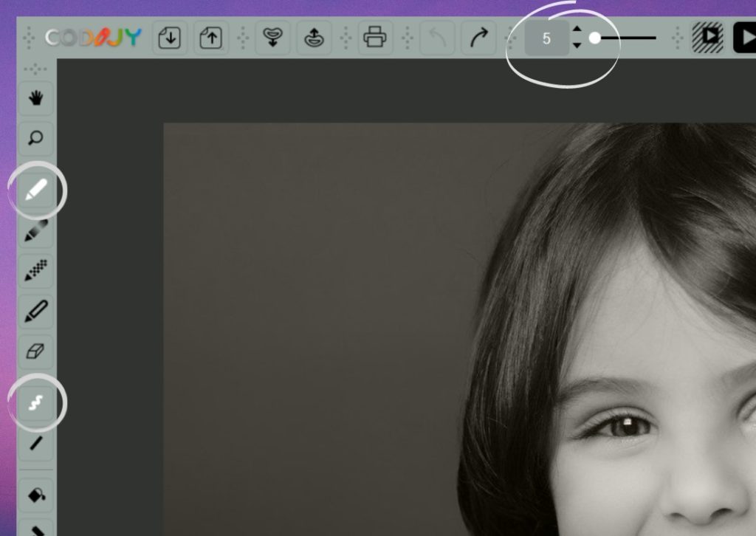Select the Eraser tool
This screenshot has width=756, height=536.
point(35,350)
